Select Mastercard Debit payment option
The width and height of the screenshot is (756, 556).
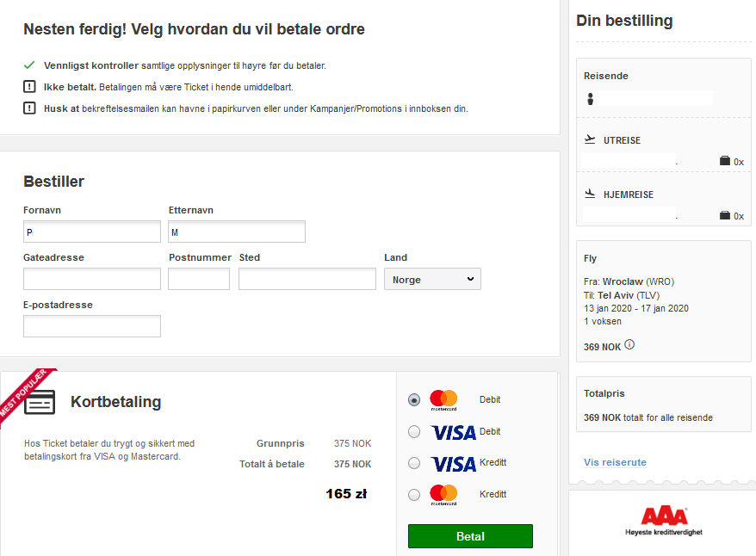pos(414,400)
